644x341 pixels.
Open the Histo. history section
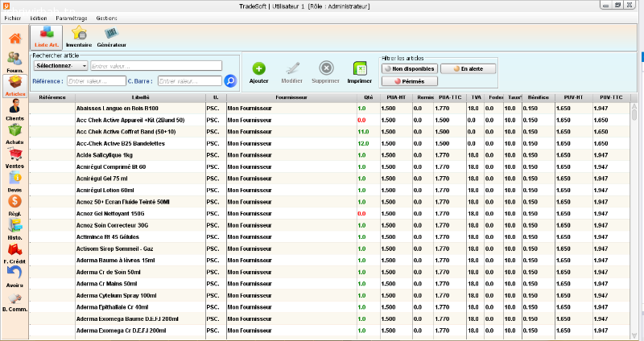pos(14,228)
